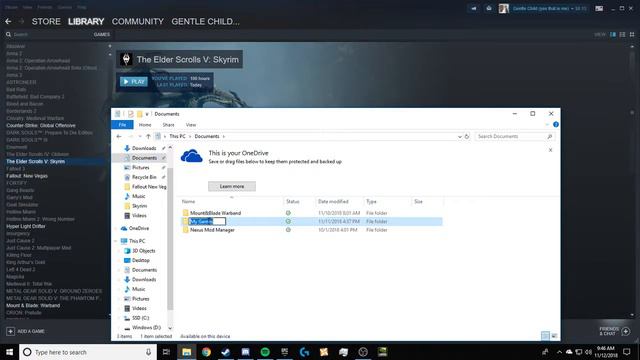Image resolution: width=640 pixels, height=360 pixels.
Task: Select Fallout: New Vegas in Steam library
Action: pyautogui.click(x=27, y=176)
